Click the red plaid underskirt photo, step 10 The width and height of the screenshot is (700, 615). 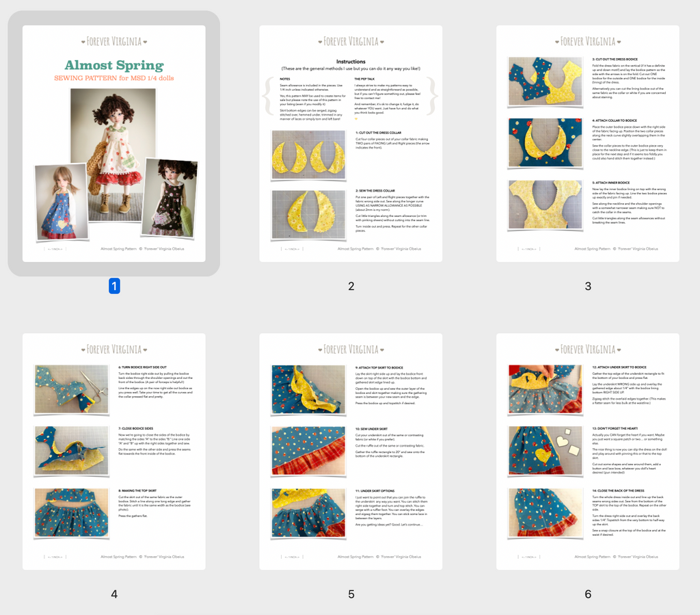pos(308,451)
